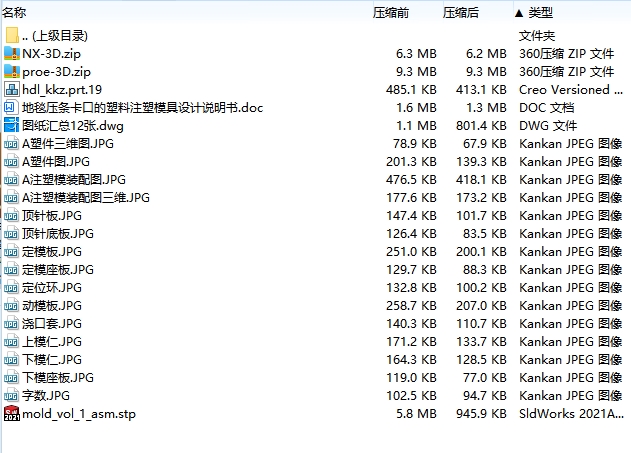Click the 6.3 MB original size value
Screen dimensions: 631x453
[x=416, y=54]
